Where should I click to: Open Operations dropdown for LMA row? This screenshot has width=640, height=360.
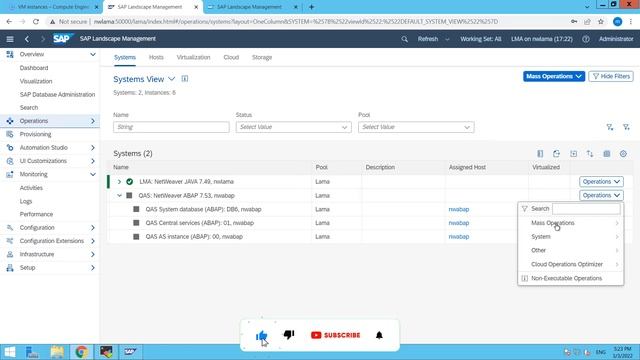[x=601, y=182]
